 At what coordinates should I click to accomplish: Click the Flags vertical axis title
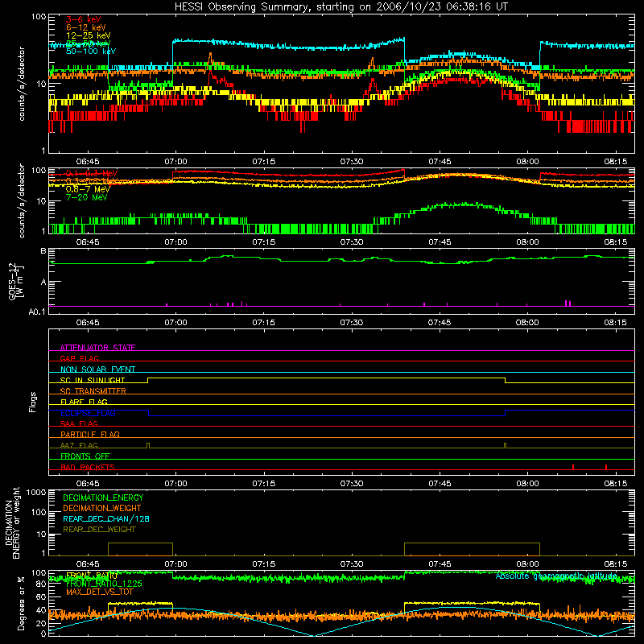click(x=32, y=402)
